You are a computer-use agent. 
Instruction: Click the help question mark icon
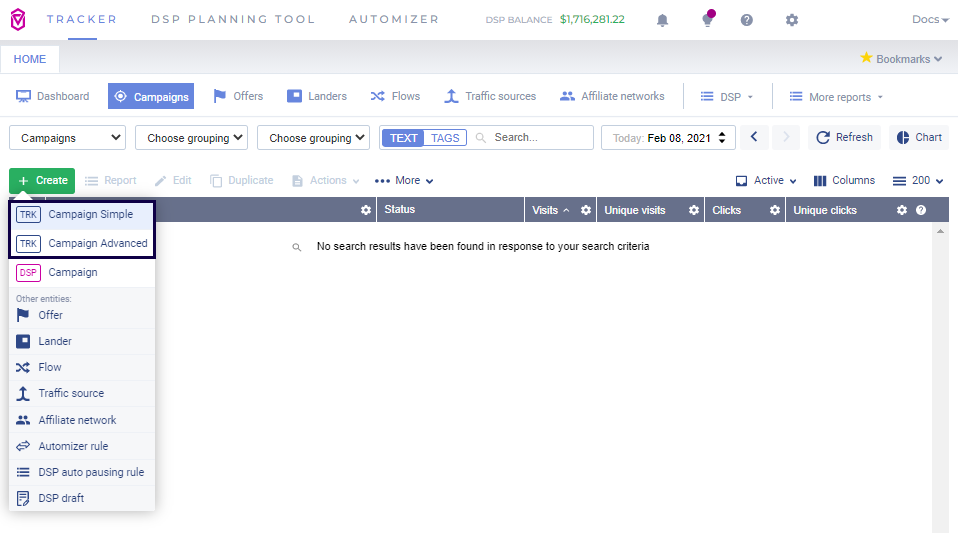pos(747,20)
